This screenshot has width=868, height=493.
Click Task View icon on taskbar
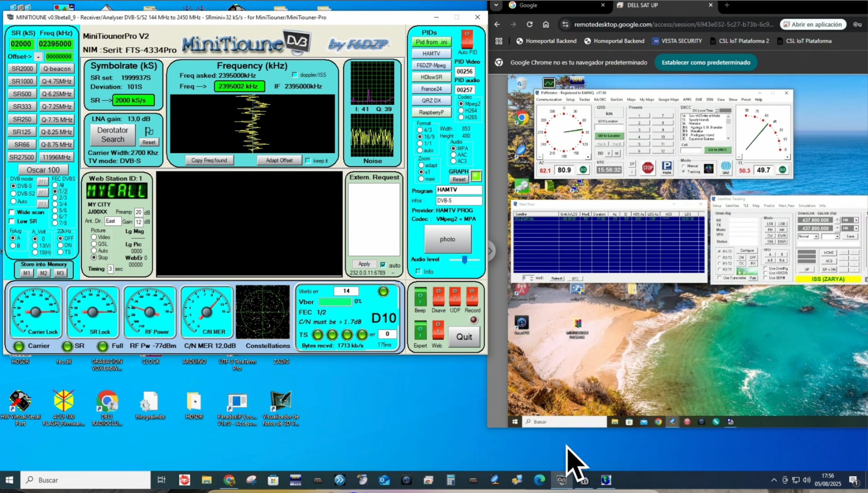161,480
